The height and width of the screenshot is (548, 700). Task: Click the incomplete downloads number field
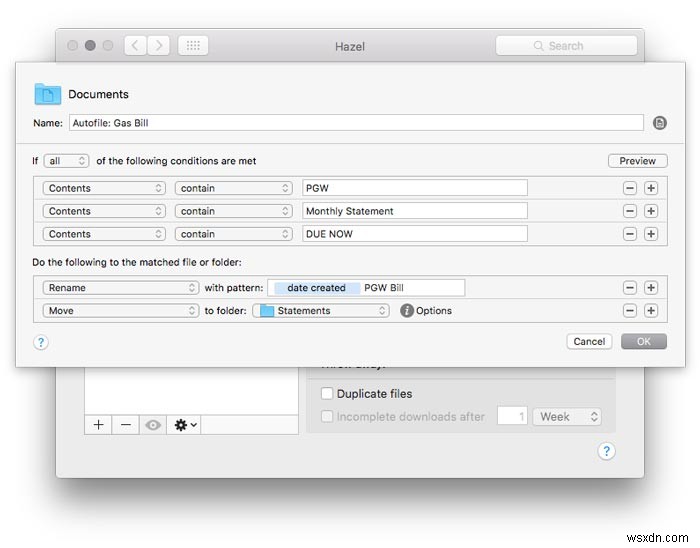tap(512, 416)
